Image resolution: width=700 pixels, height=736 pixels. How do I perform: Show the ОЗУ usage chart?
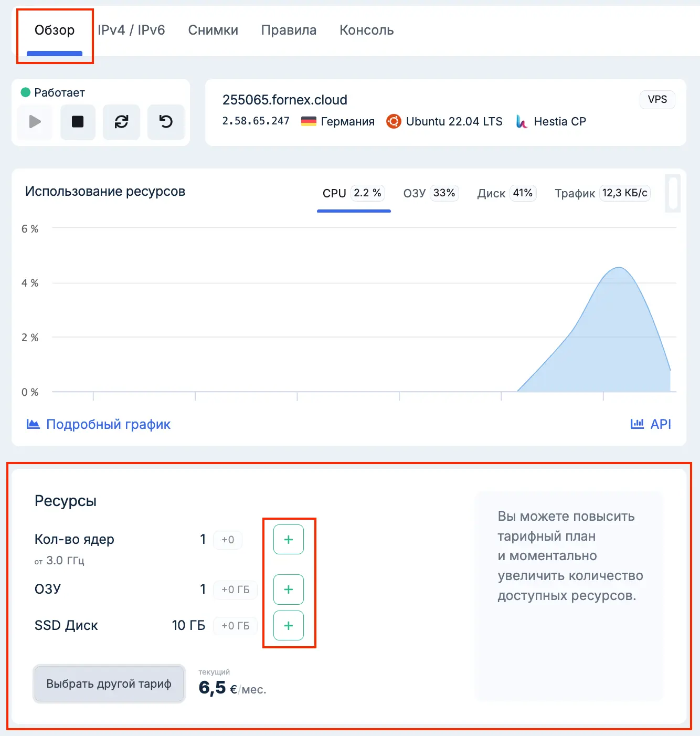click(x=431, y=193)
